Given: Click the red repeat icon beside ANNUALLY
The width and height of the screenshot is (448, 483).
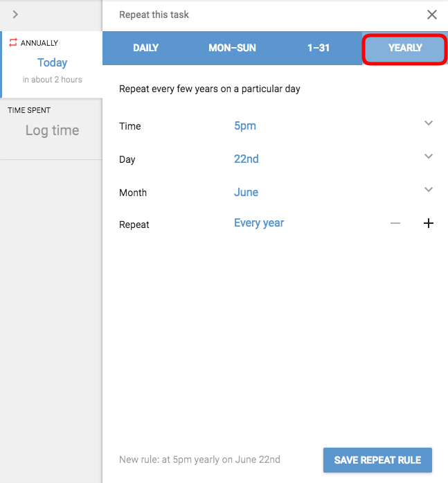Looking at the screenshot, I should click(13, 42).
